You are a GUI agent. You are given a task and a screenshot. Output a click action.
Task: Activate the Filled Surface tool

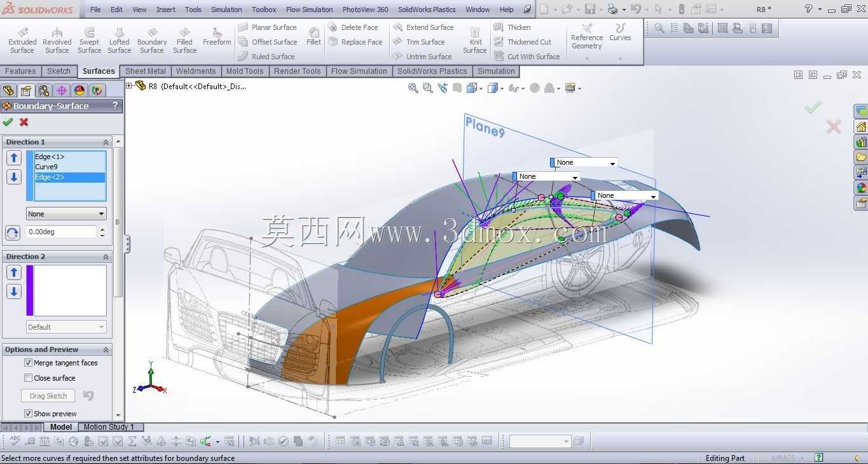point(185,40)
